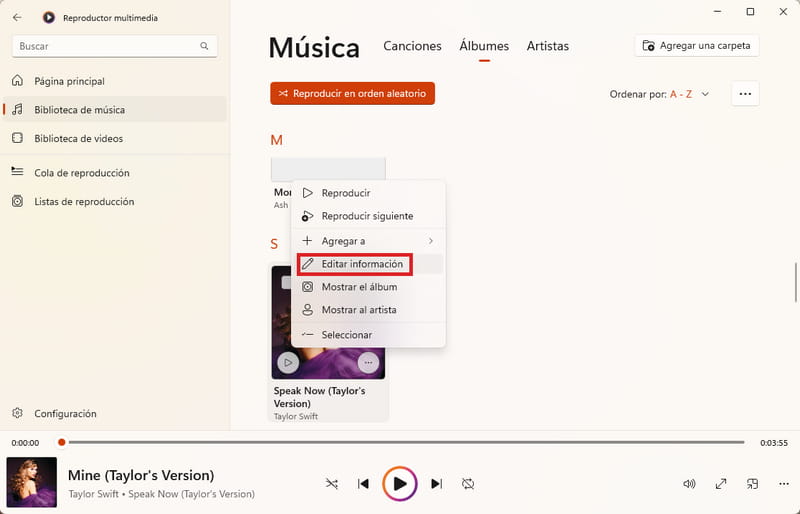Viewport: 800px width, 514px height.
Task: Open Listas de reproducción
Action: [x=115, y=202]
